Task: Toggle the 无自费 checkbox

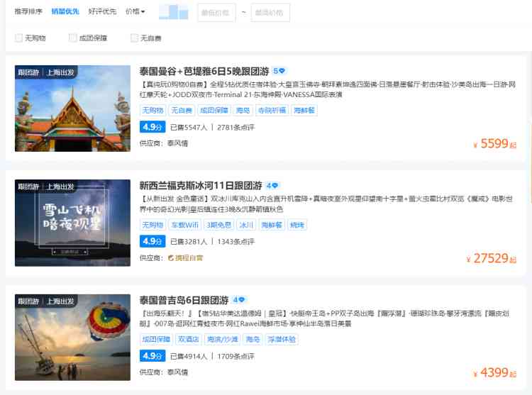Action: tap(134, 38)
